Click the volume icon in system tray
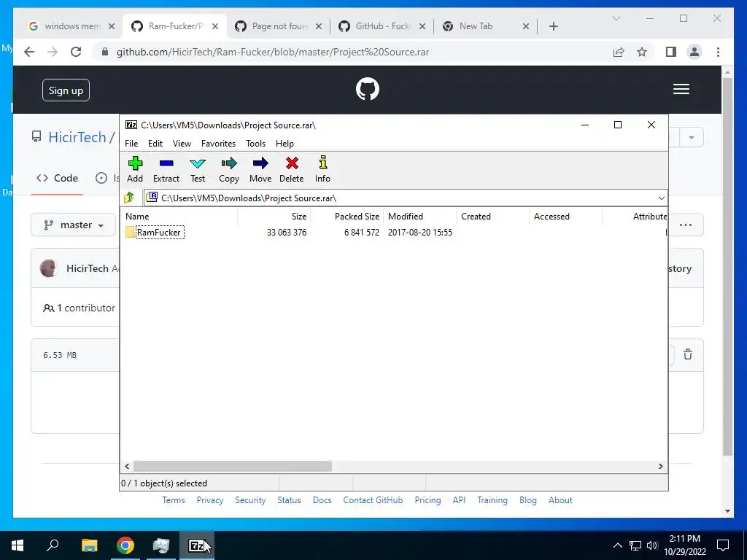747x560 pixels. [x=652, y=545]
